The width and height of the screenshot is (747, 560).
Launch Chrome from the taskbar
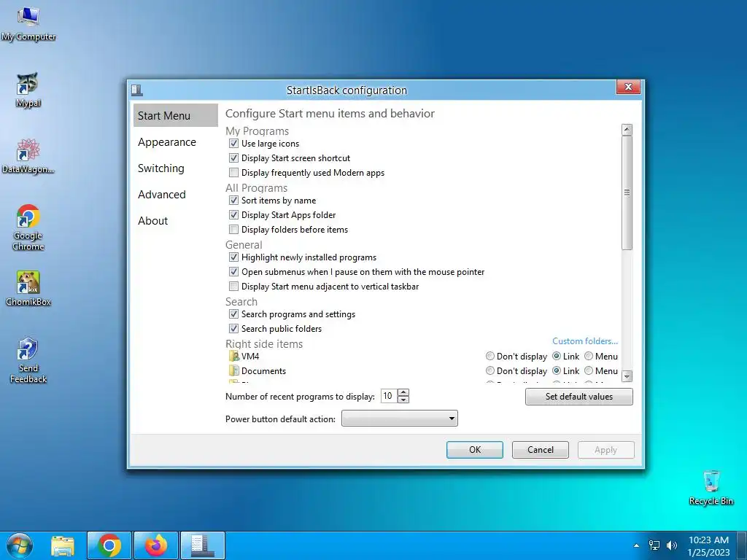pos(109,545)
